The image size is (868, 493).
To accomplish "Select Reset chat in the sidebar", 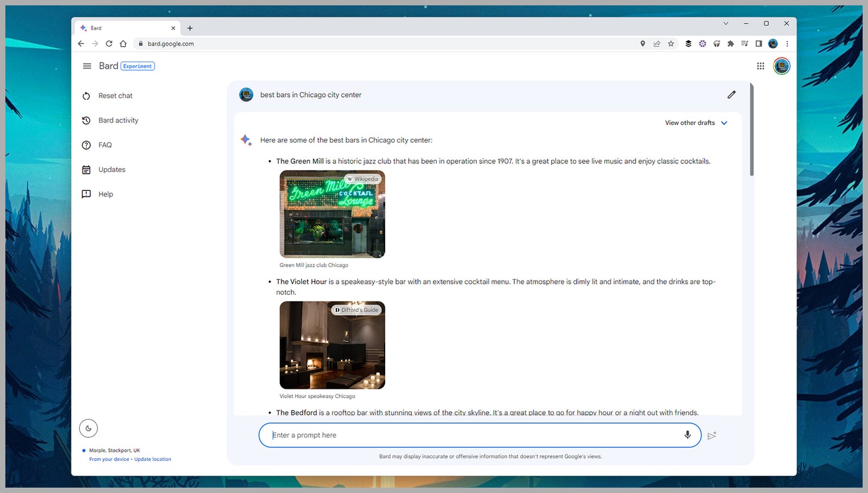I will coord(115,96).
